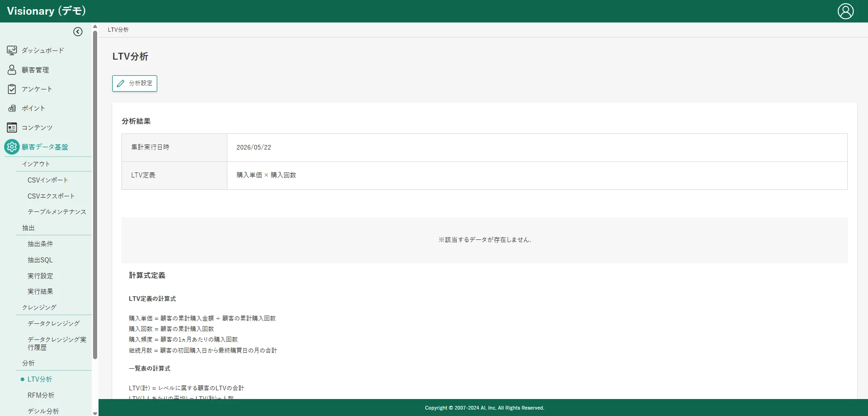The image size is (868, 416).
Task: Select LTV分析 in the sidebar
Action: 40,379
